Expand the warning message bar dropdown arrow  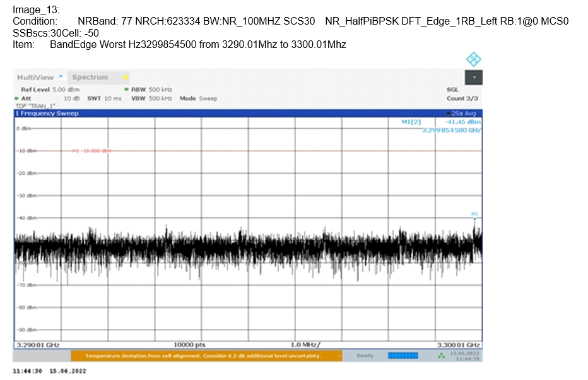tap(339, 356)
